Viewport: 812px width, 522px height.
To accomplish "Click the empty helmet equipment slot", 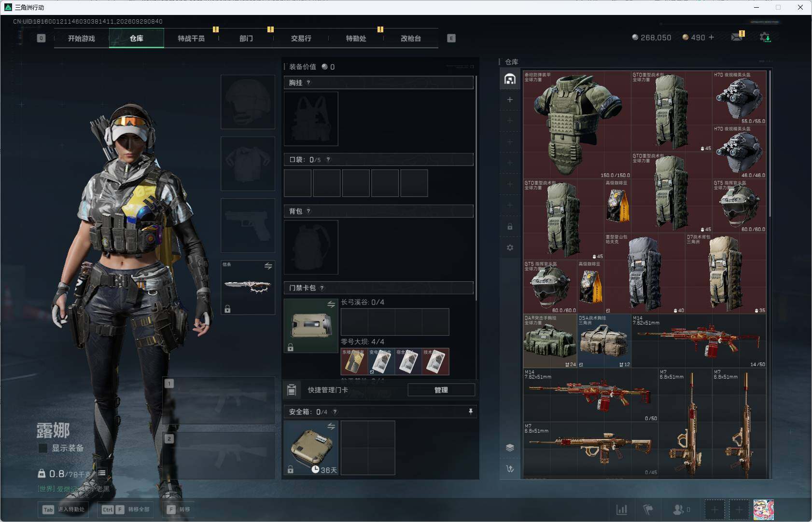I will click(x=248, y=102).
